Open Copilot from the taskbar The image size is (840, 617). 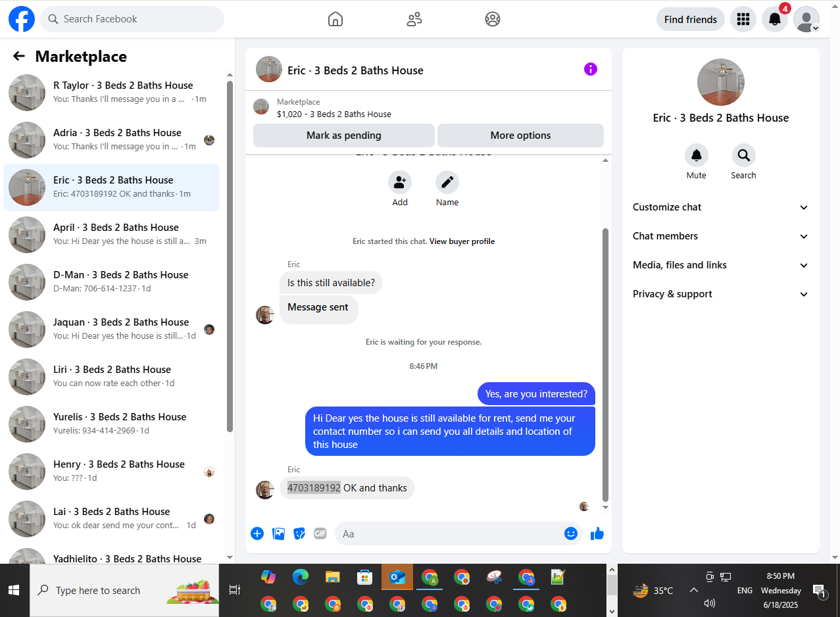tap(268, 577)
